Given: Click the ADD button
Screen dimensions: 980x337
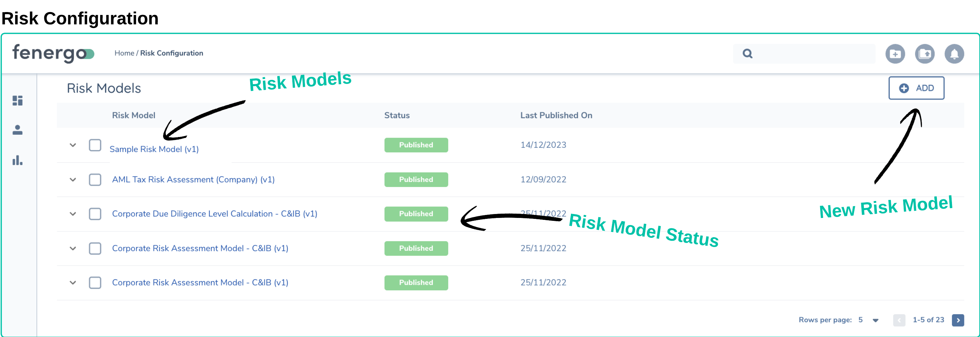Looking at the screenshot, I should [x=916, y=88].
